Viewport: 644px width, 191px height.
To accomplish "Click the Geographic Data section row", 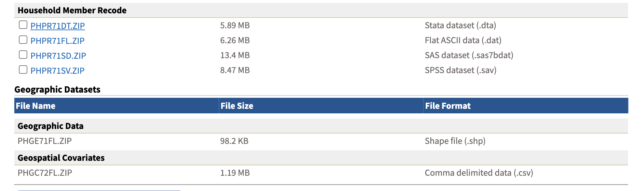I will (x=50, y=126).
